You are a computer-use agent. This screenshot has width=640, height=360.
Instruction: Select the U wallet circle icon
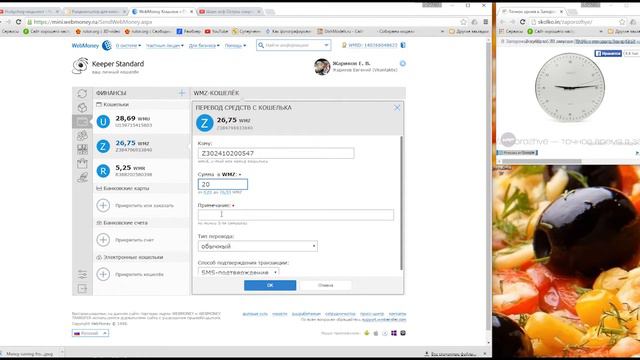(103, 122)
